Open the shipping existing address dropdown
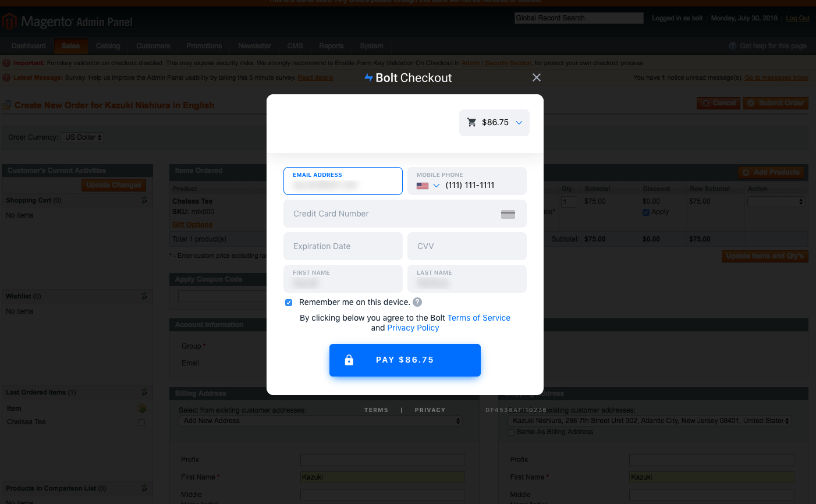 pos(649,421)
